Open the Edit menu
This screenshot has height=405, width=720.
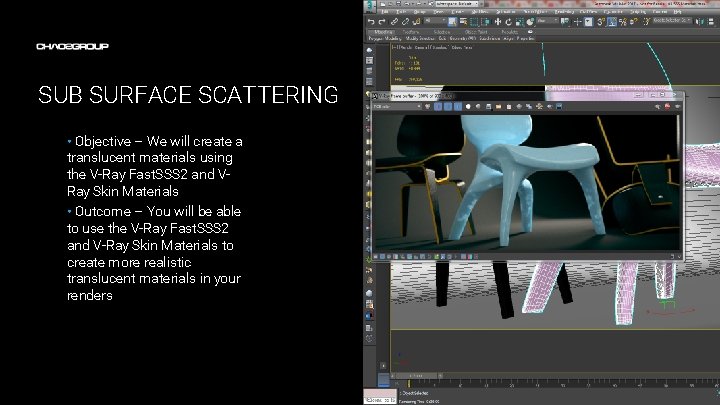[385, 12]
